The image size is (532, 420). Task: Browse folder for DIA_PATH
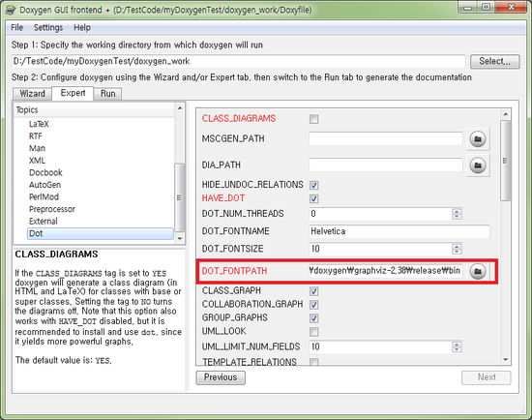coord(478,165)
